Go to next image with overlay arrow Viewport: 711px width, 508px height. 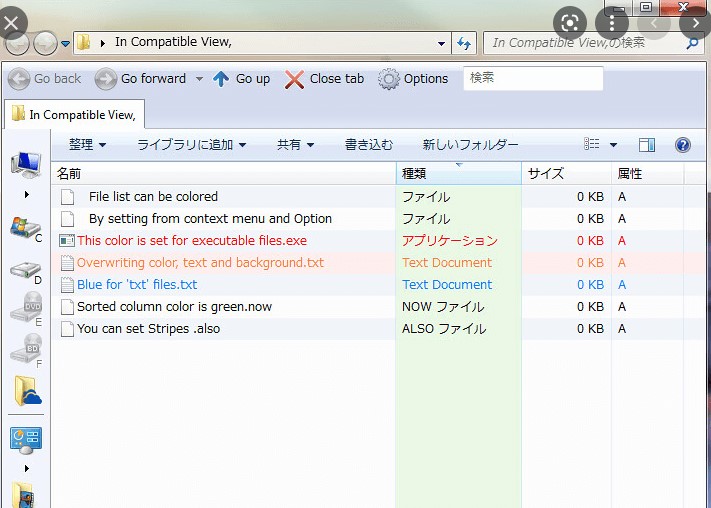[x=696, y=23]
